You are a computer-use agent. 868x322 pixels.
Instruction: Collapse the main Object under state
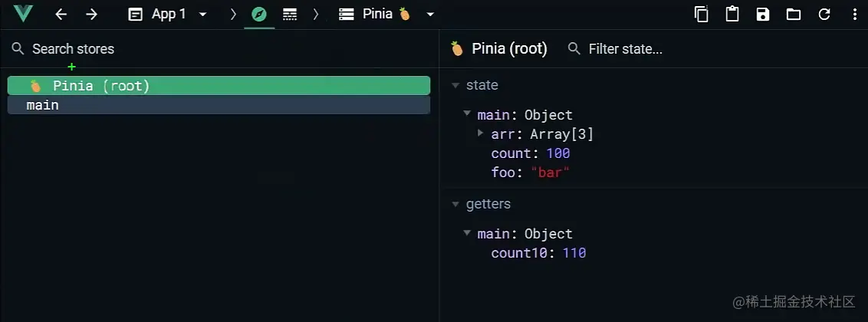point(467,114)
